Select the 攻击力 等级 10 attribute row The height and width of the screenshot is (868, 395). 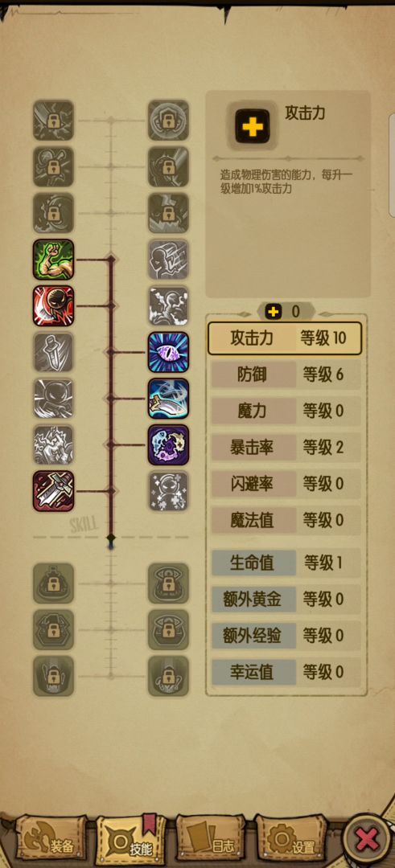(285, 338)
